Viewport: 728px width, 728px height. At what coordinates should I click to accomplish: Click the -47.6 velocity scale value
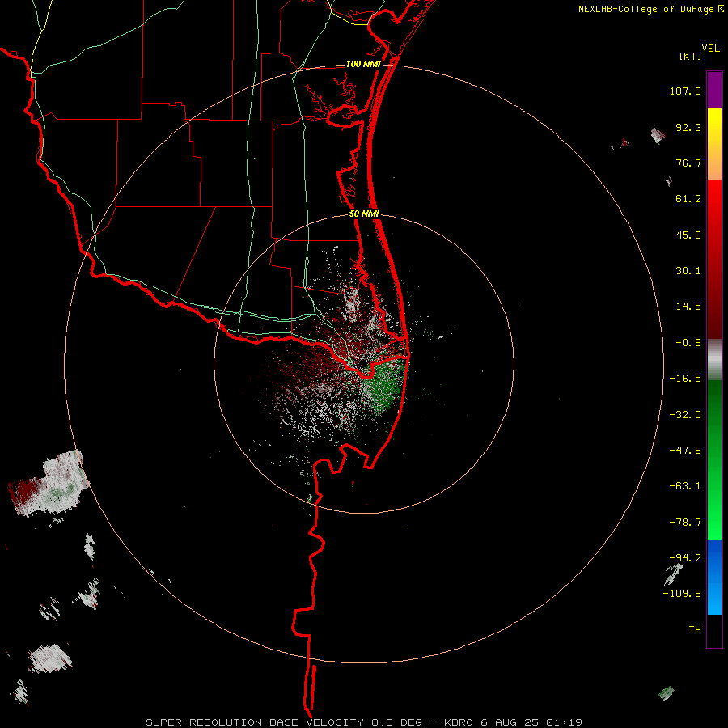pos(685,451)
